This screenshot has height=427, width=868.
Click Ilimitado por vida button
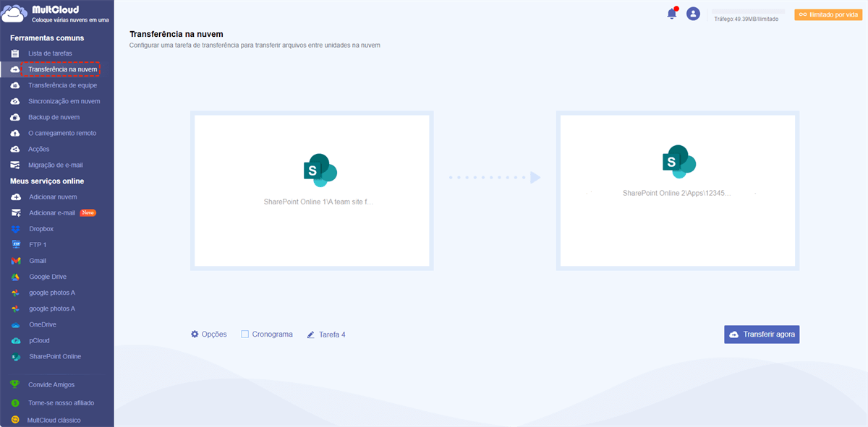[828, 14]
